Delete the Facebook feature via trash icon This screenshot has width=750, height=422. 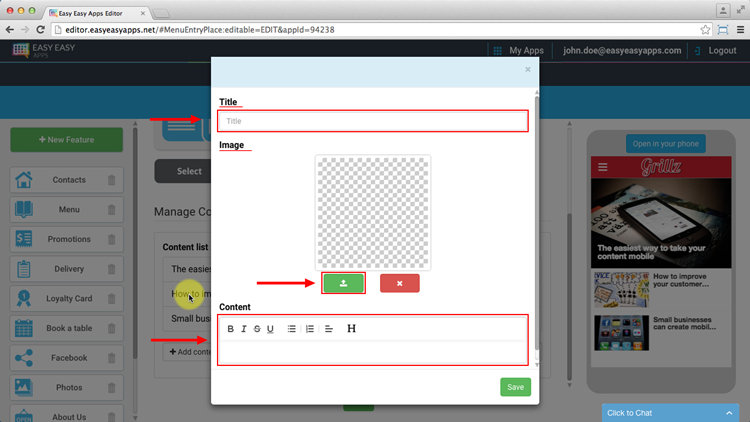coord(111,358)
